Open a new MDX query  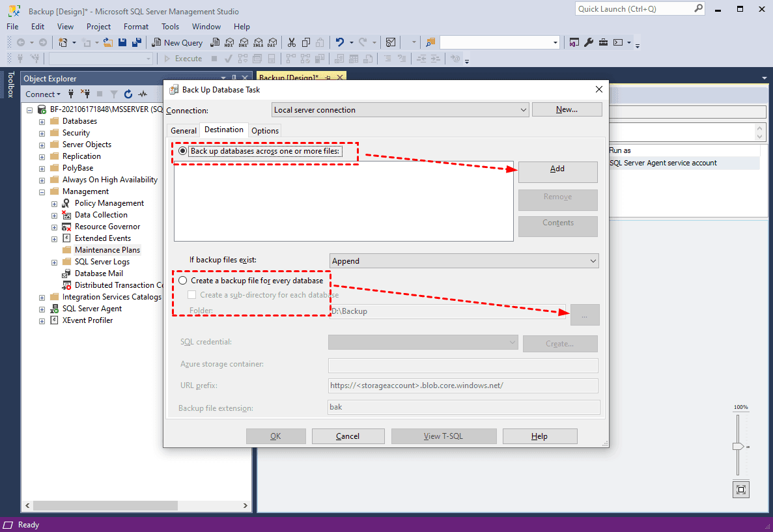click(229, 42)
